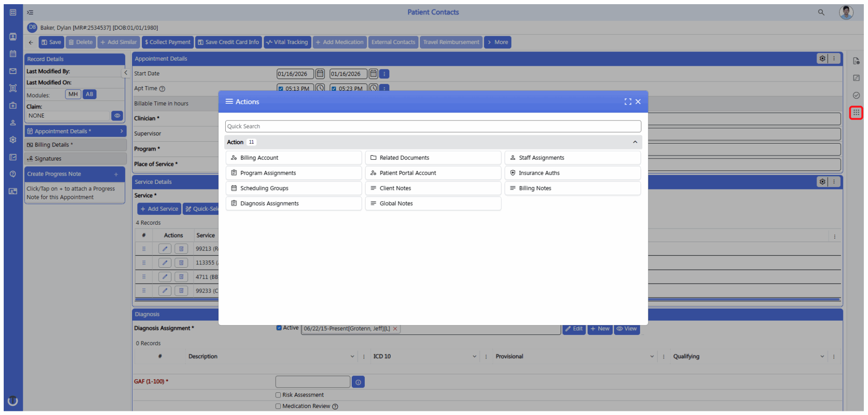Delete the 99213 service row
The width and height of the screenshot is (868, 415).
(181, 249)
